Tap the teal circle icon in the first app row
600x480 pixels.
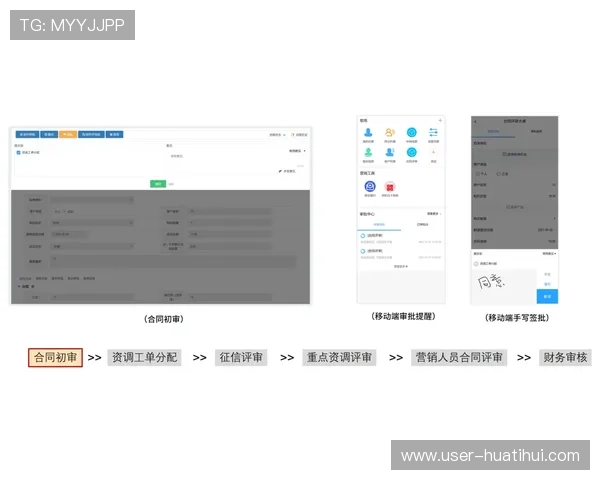click(411, 132)
